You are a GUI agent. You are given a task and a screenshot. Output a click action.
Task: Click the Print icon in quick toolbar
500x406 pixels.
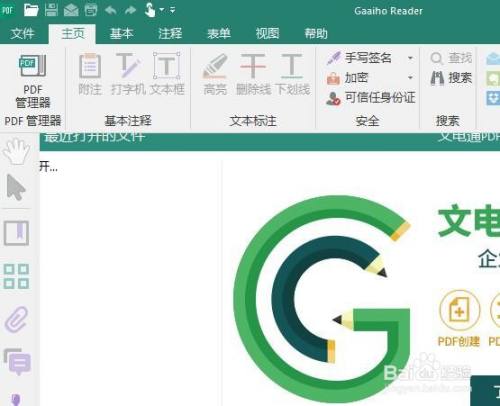click(x=91, y=10)
